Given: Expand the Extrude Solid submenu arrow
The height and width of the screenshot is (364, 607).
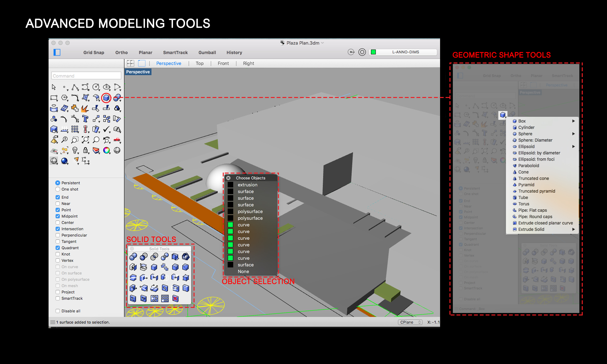Looking at the screenshot, I should (x=574, y=229).
